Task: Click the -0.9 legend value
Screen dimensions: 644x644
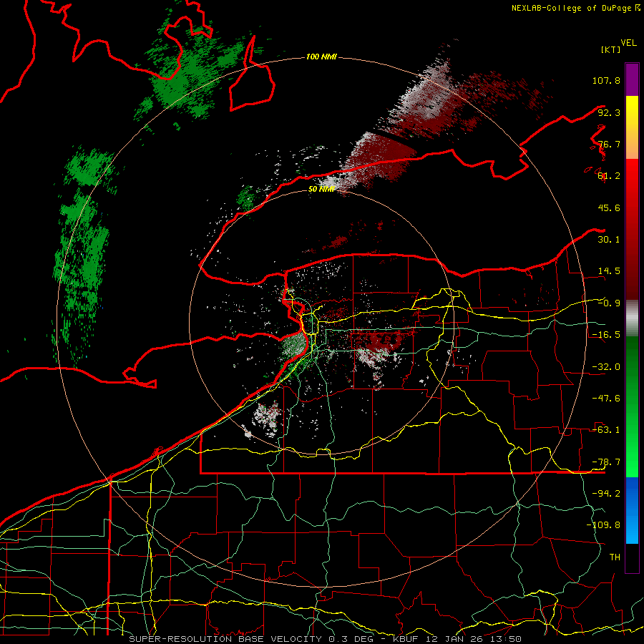Action: coord(609,303)
